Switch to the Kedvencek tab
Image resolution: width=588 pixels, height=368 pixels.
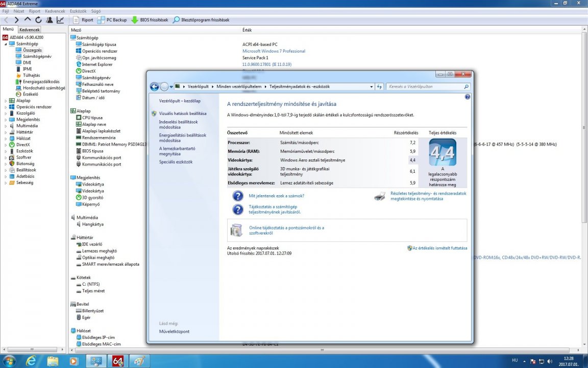29,30
